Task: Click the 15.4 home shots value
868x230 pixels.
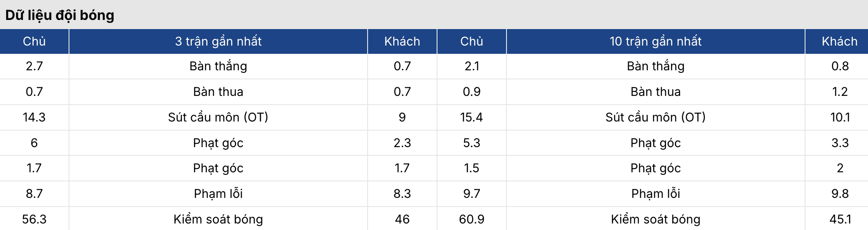Action: coord(471,117)
